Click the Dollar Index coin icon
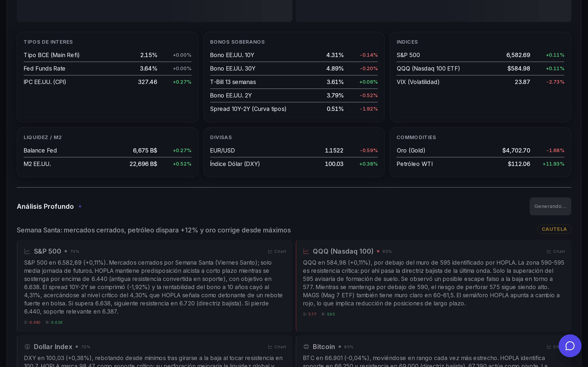This screenshot has height=367, width=588. coord(27,347)
